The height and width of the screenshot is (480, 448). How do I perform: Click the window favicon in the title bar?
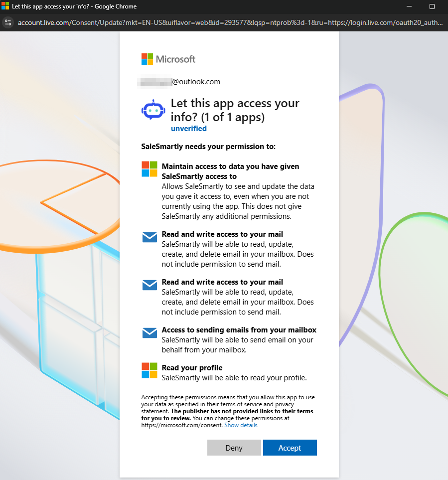5,6
